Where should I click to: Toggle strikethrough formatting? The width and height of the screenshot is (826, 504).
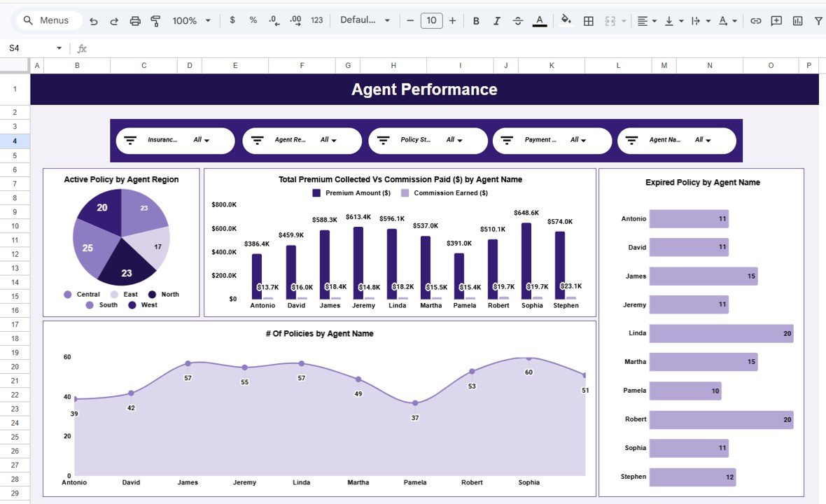[517, 21]
